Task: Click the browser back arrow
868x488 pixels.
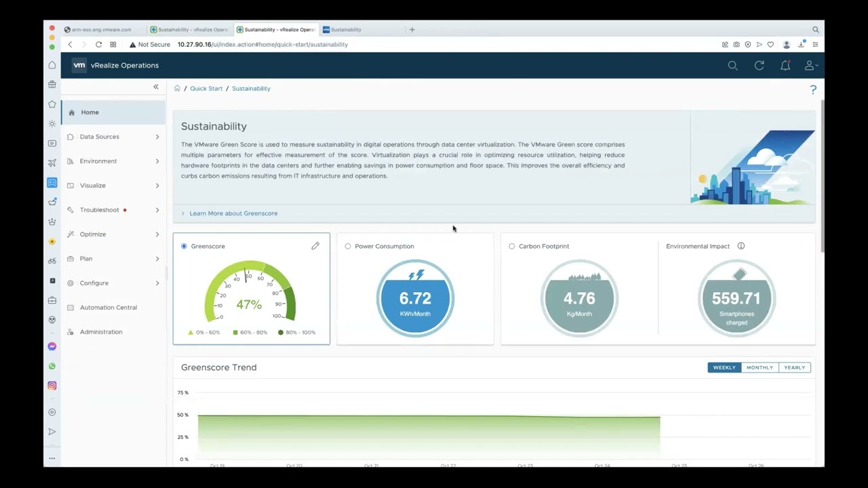Action: point(70,45)
